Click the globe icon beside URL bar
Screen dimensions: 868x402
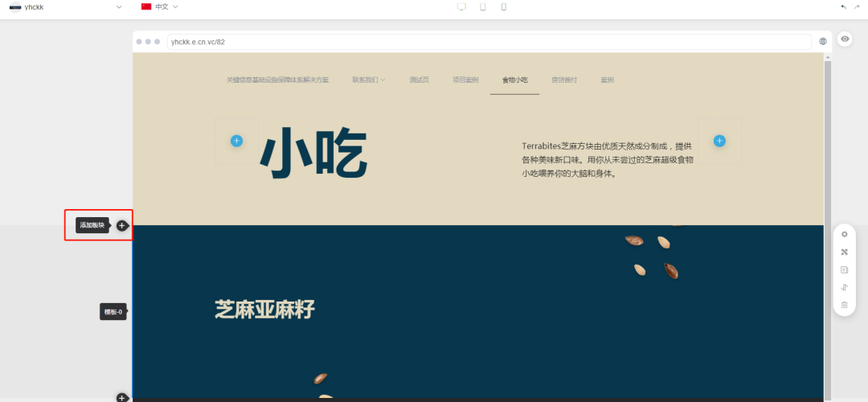[x=823, y=42]
